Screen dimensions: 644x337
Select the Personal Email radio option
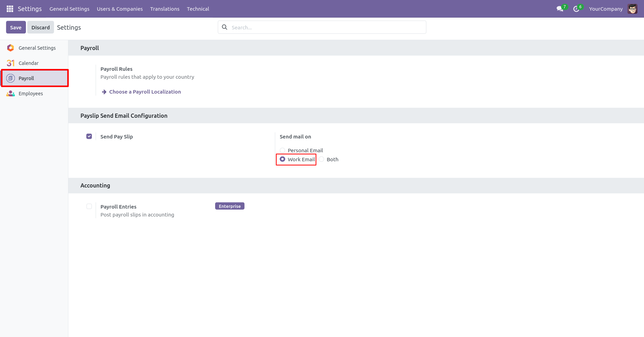click(x=282, y=151)
